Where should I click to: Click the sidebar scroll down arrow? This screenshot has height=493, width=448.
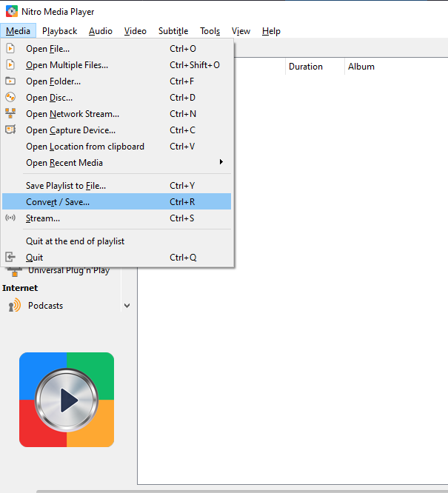127,306
